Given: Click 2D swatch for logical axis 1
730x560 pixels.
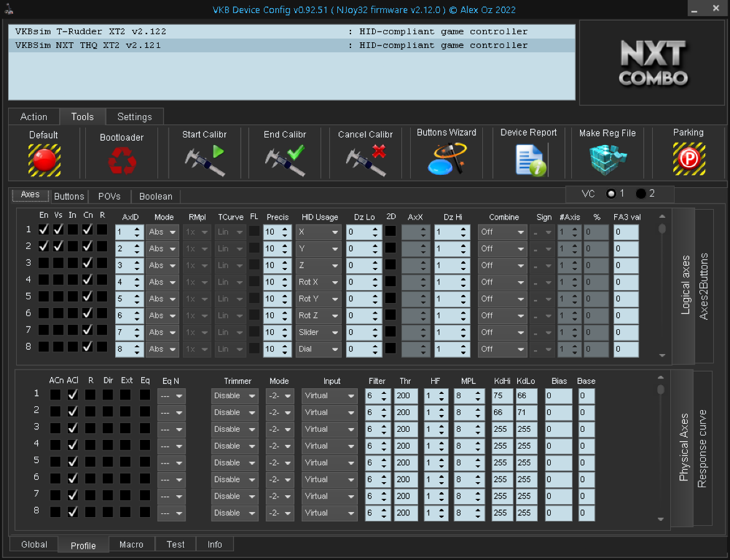Looking at the screenshot, I should click(x=391, y=231).
